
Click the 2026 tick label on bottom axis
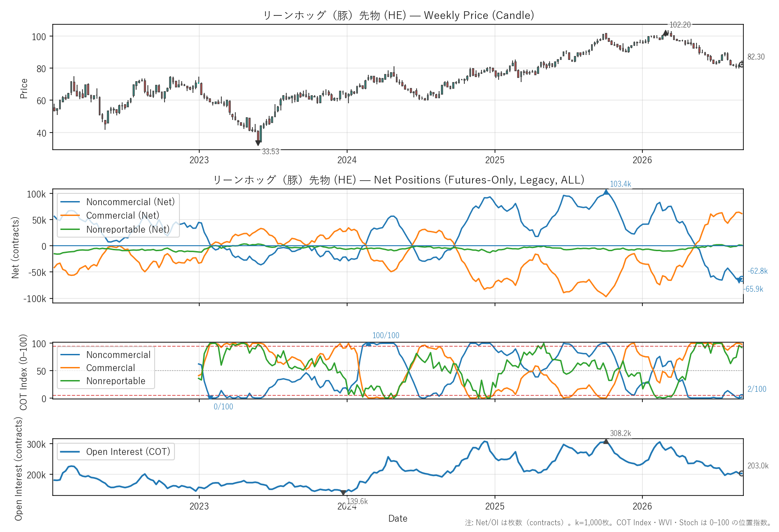pos(642,506)
